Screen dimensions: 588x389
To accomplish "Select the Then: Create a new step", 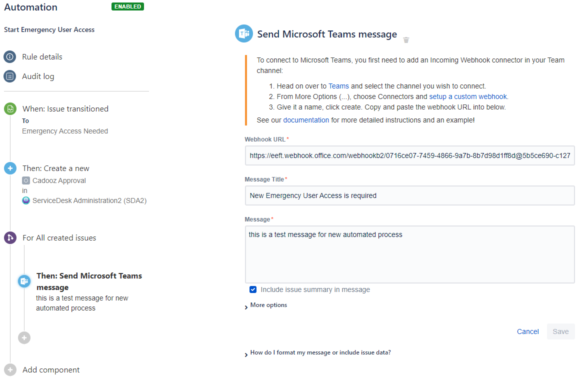I will click(x=56, y=168).
